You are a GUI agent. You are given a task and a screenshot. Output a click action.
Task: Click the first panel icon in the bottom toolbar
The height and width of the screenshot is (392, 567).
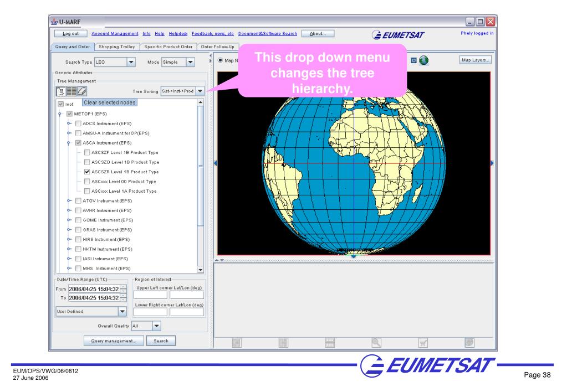point(237,342)
